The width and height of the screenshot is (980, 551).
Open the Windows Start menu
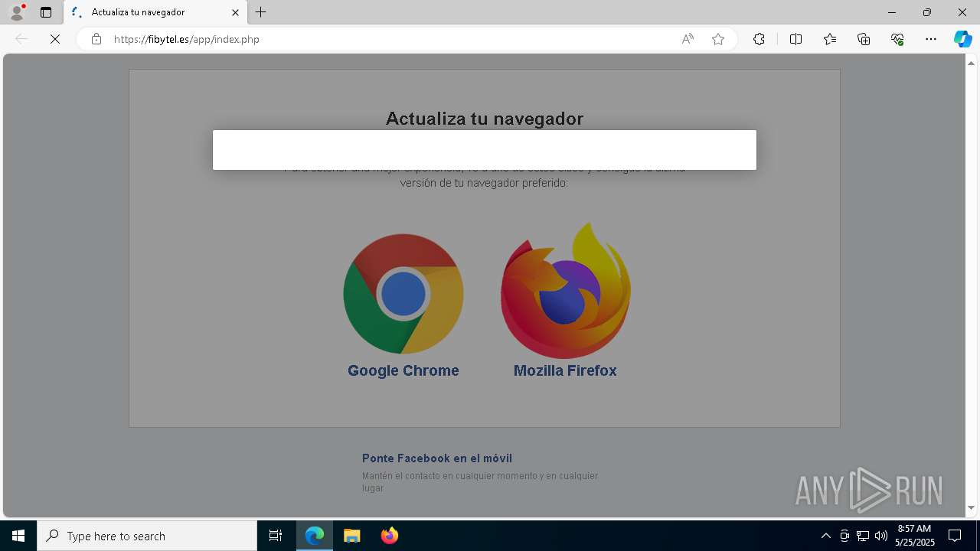tap(18, 536)
